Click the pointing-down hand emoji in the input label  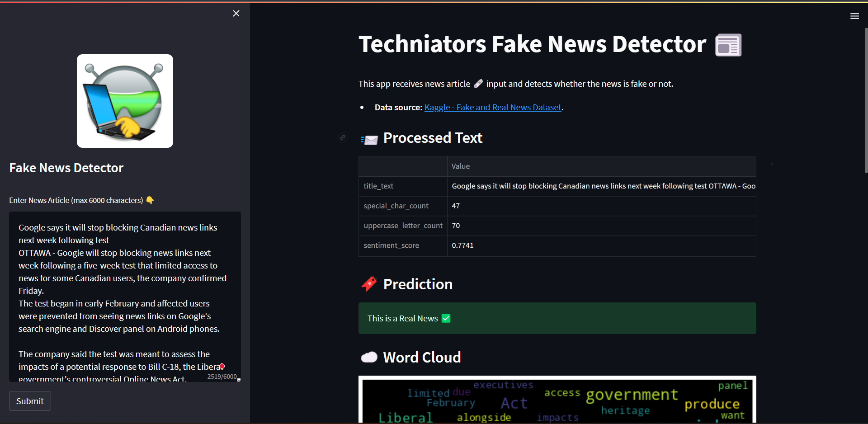click(x=150, y=200)
